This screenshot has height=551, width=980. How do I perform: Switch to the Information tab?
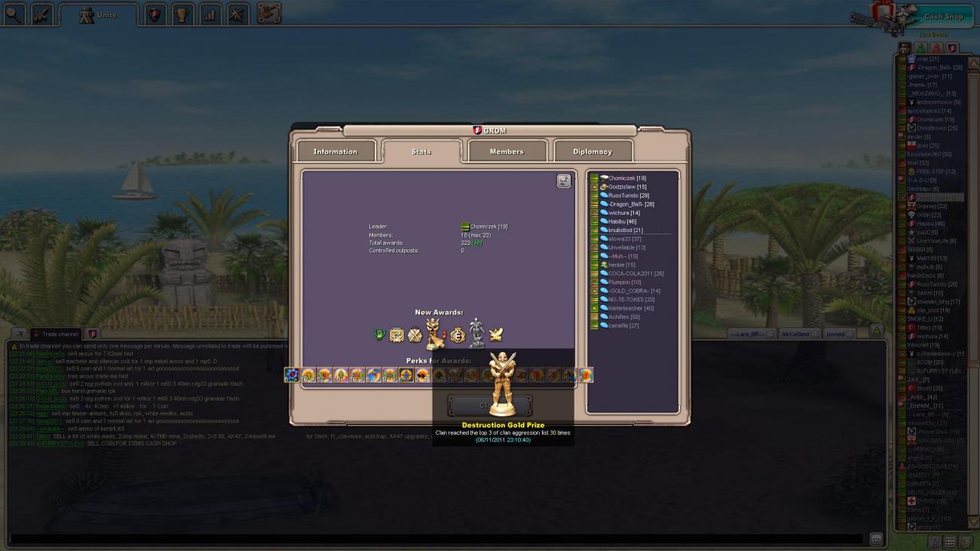(x=335, y=152)
